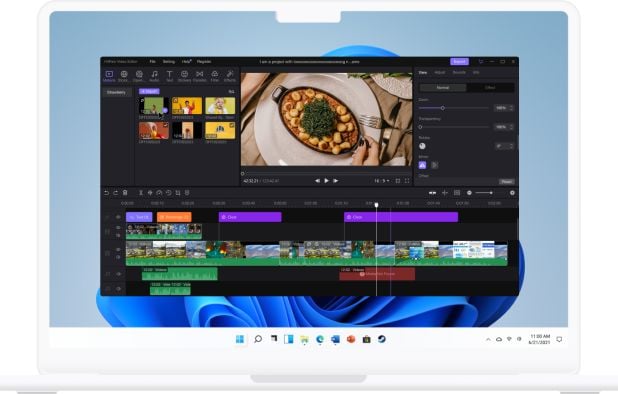Toggle visibility eye on the main video track

118,249
